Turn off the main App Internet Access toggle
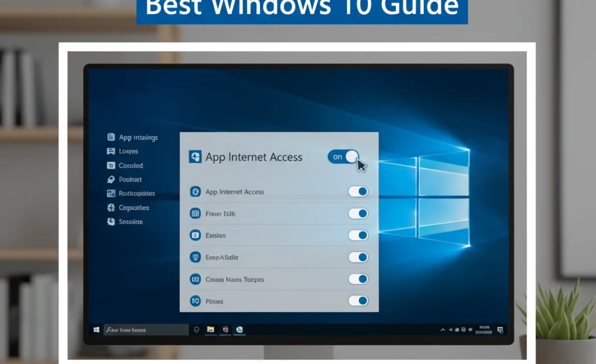 [342, 157]
